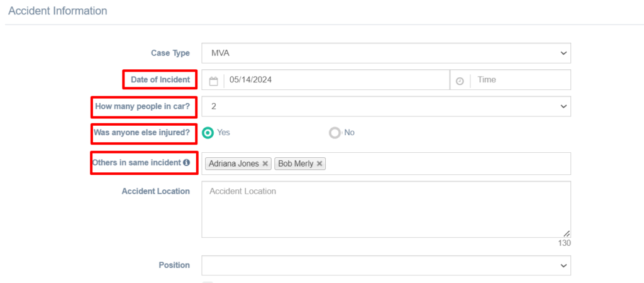Image resolution: width=644 pixels, height=283 pixels.
Task: Click the Time input field
Action: [x=520, y=80]
